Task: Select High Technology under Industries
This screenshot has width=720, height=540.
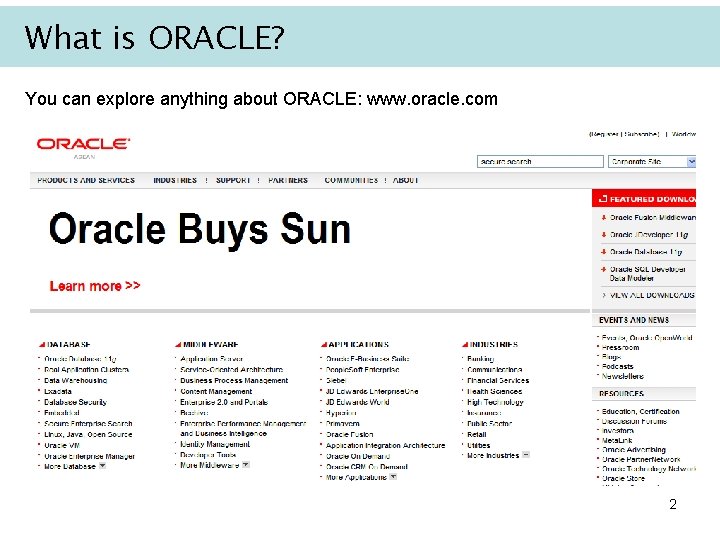Action: 495,402
